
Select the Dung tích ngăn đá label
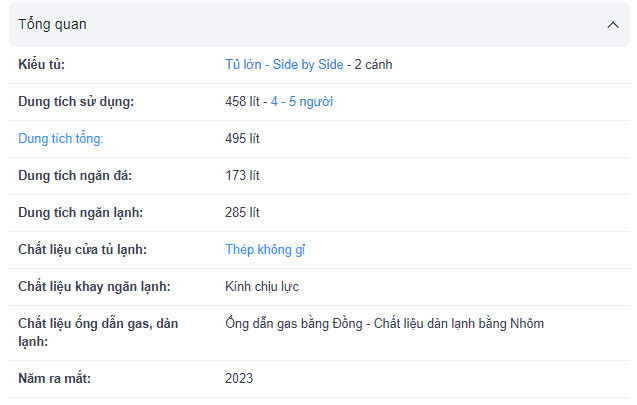75,176
